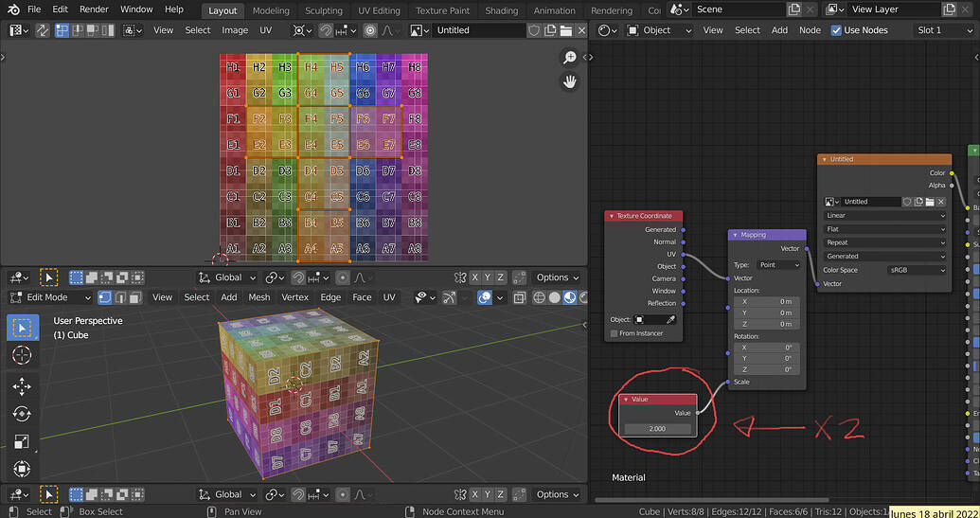Viewport: 980px width, 518px height.
Task: Select UV island selection mode icon
Action: [106, 30]
